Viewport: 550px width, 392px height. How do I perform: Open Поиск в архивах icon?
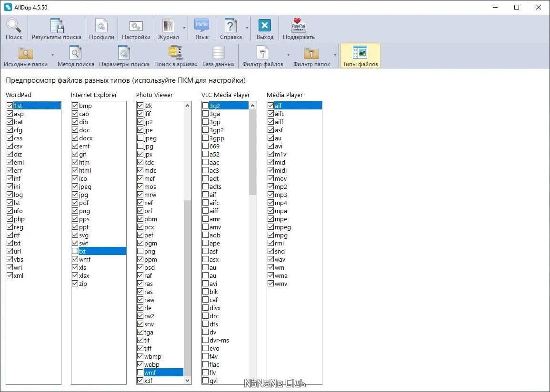[x=175, y=53]
